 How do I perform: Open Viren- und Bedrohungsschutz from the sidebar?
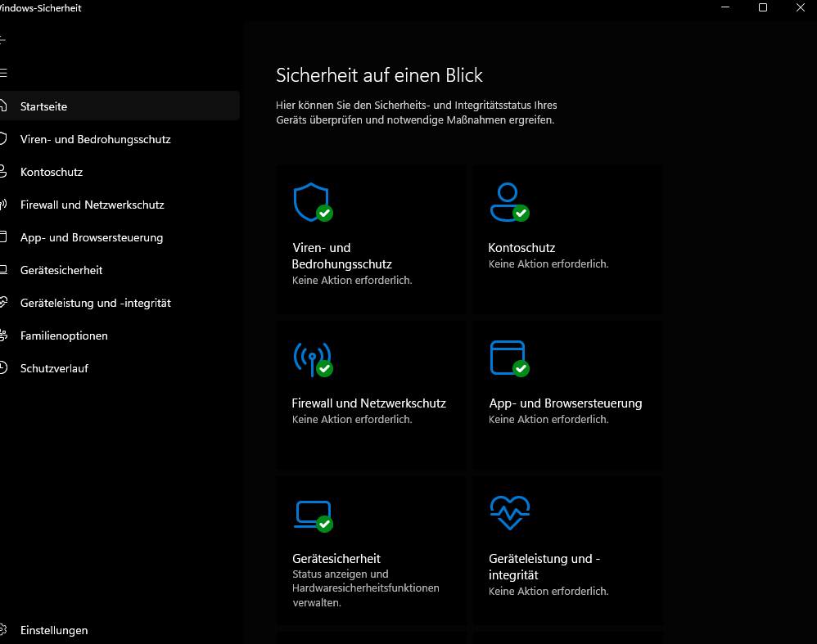(x=95, y=139)
